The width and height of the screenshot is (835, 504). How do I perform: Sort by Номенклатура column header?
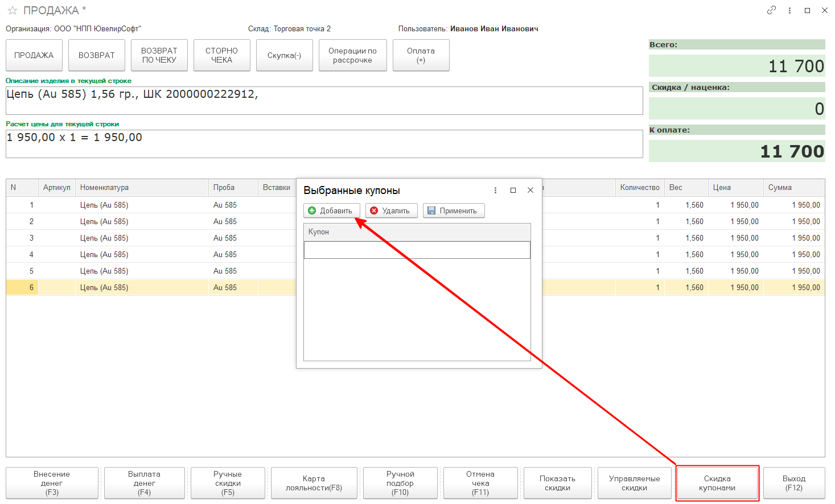(x=142, y=188)
